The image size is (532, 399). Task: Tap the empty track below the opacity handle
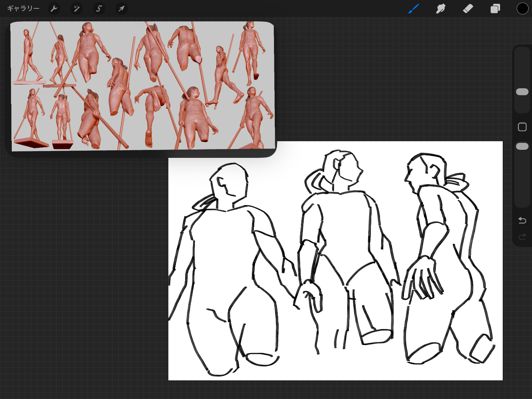(522, 179)
